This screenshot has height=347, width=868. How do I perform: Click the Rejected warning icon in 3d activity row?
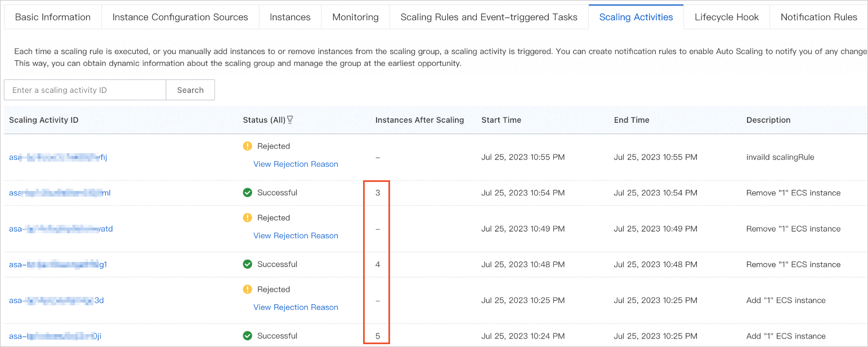click(247, 289)
